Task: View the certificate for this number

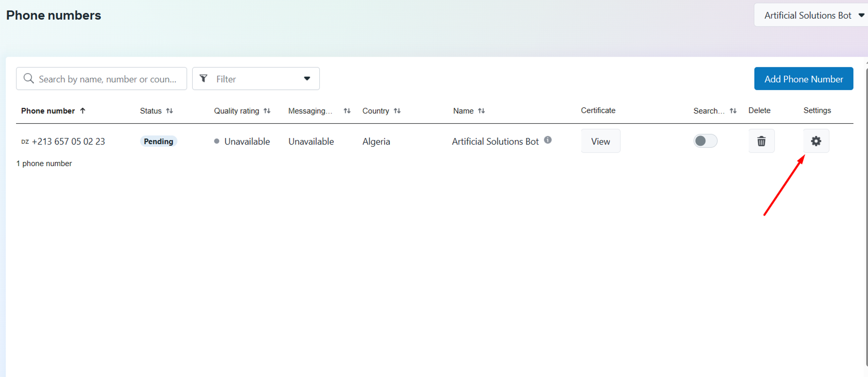Action: (601, 141)
